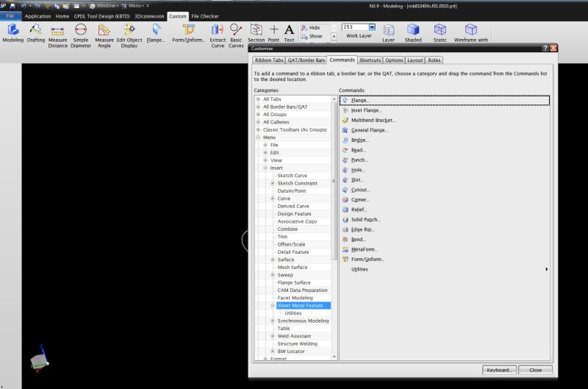This screenshot has height=389, width=588.
Task: Expand All Groups category
Action: coord(258,115)
